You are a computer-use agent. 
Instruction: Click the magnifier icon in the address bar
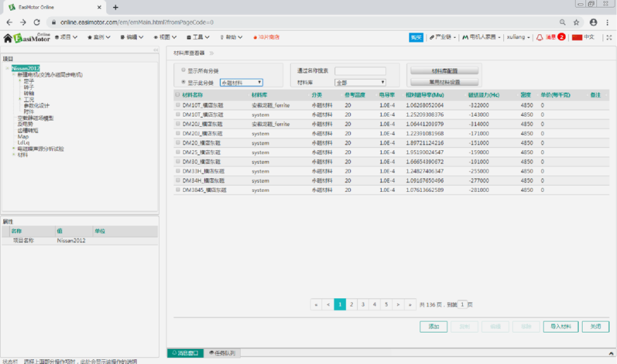coord(562,23)
